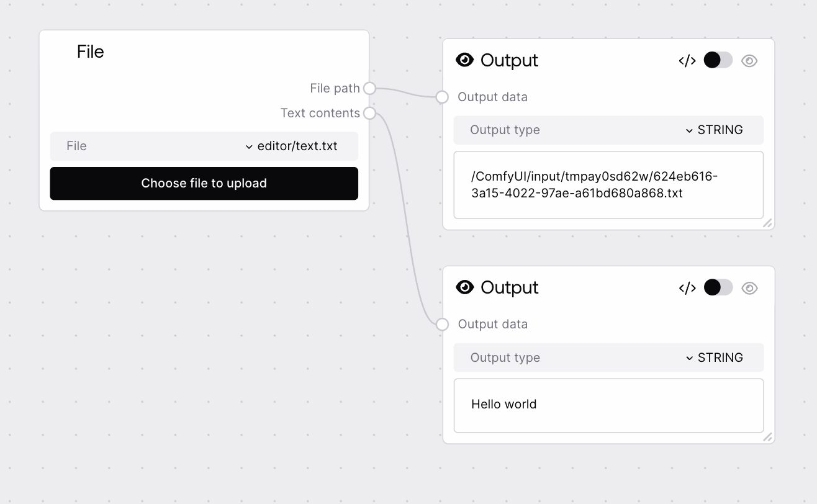817x504 pixels.
Task: Toggle the switch on the Hello world Output node
Action: [x=718, y=287]
